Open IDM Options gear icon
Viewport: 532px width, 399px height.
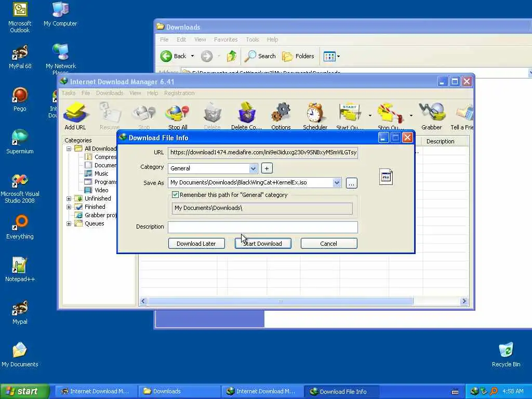[x=281, y=115]
